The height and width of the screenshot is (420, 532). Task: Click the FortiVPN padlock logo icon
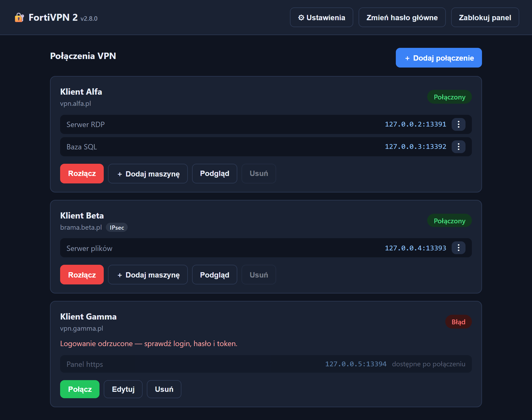[19, 18]
